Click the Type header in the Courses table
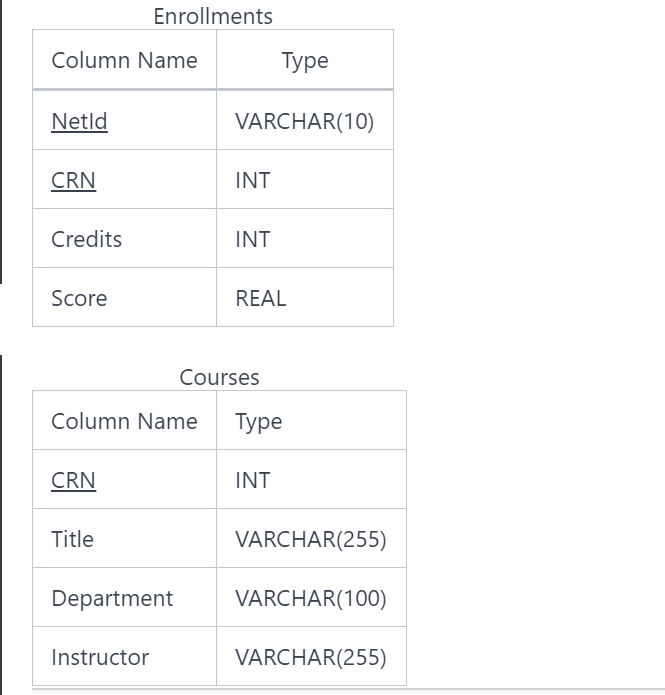This screenshot has width=665, height=695. point(259,421)
